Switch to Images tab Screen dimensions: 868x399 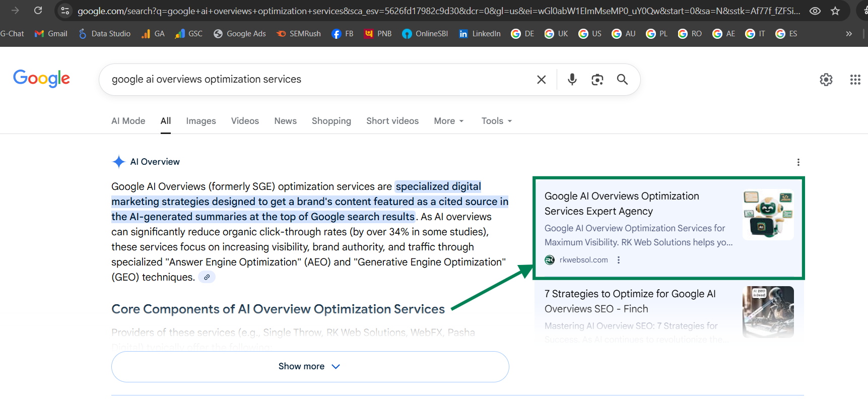point(201,121)
